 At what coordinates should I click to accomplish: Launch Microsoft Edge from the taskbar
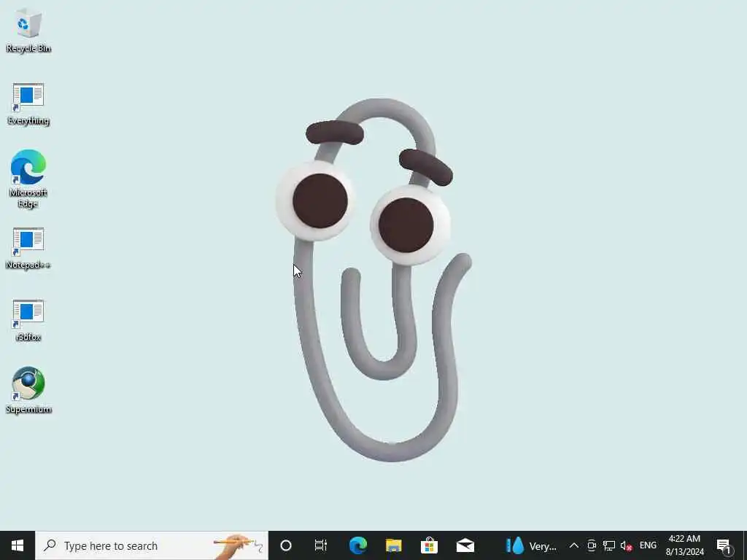click(357, 545)
